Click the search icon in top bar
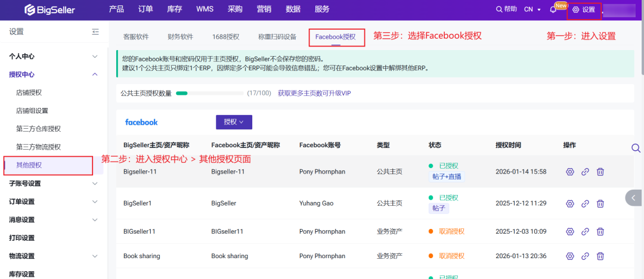Image resolution: width=644 pixels, height=279 pixels. tap(499, 10)
